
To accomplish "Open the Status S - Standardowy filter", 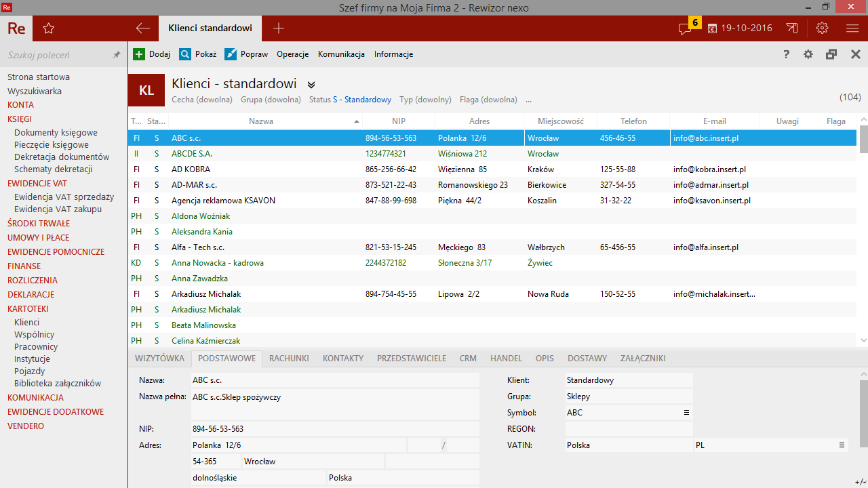I will coord(350,100).
